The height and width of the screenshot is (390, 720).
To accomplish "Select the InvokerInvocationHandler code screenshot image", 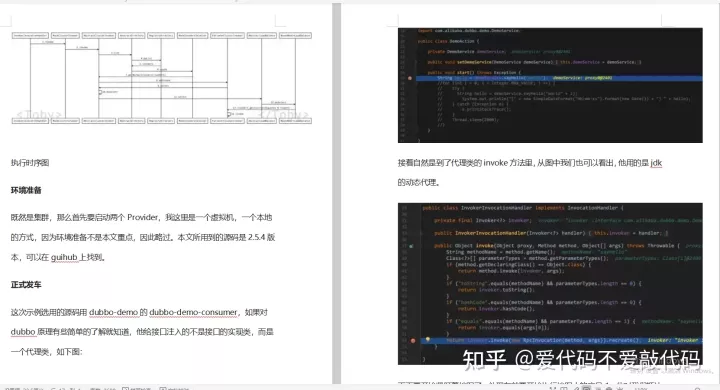I will pos(550,283).
